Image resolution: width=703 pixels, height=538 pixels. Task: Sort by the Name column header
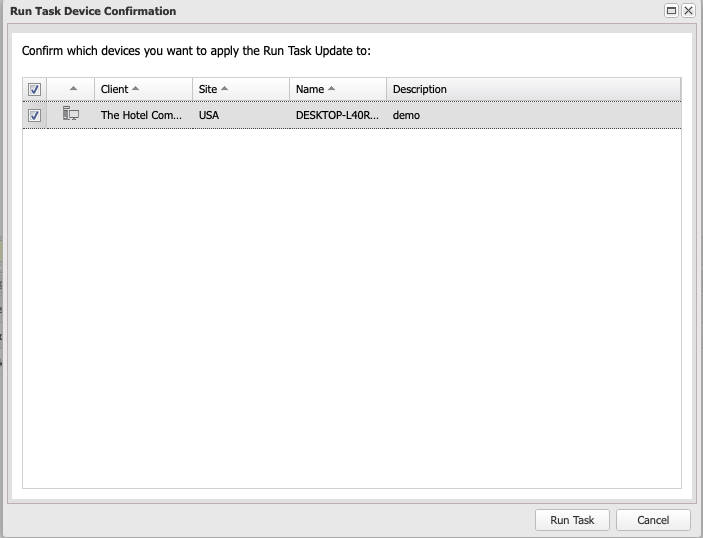(x=338, y=89)
